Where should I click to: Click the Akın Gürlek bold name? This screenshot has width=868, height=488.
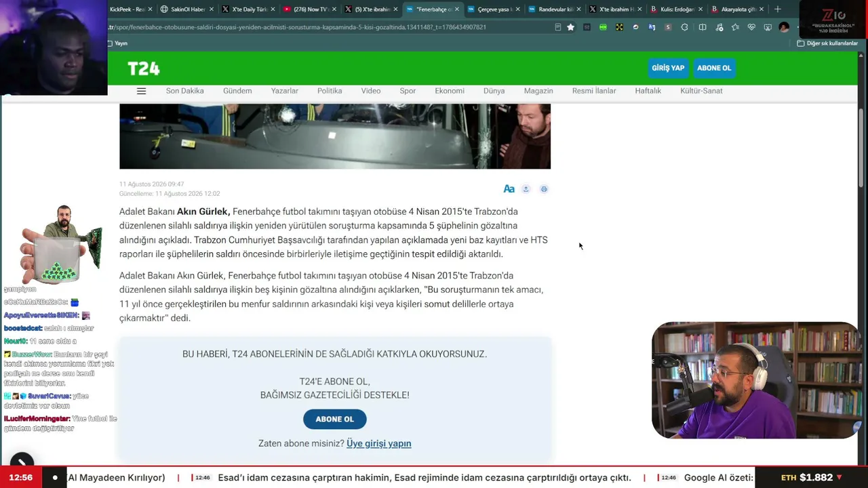(x=203, y=211)
